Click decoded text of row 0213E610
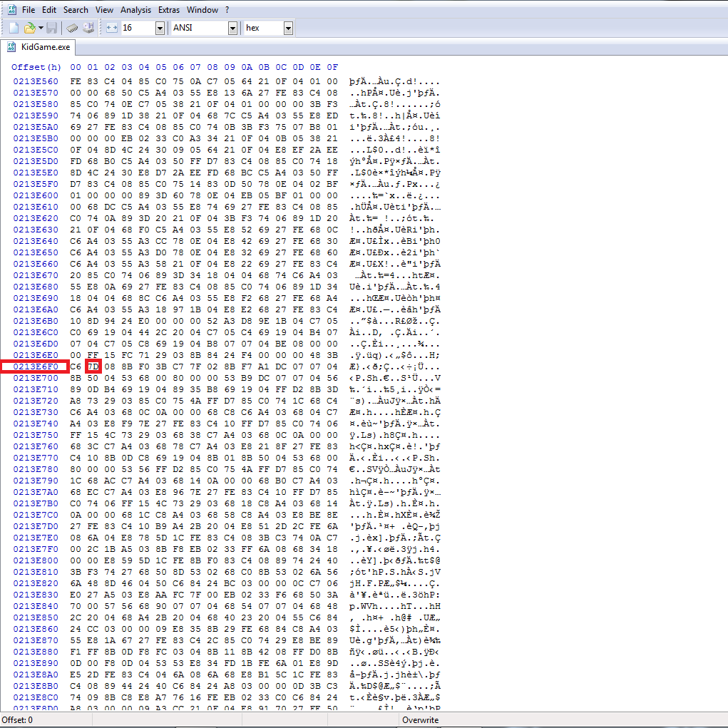Viewport: 728px width, 728px height. 395,207
